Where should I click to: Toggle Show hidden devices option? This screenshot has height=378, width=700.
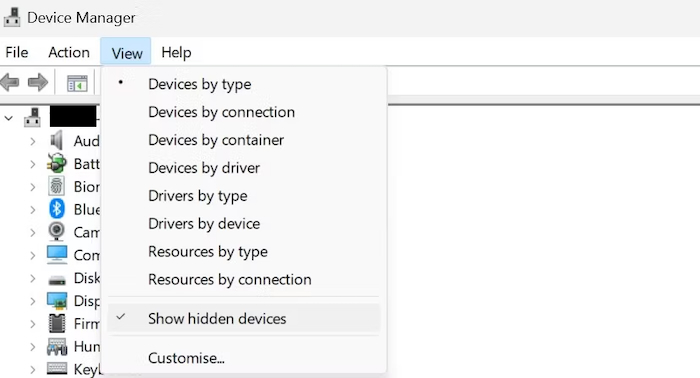(x=244, y=319)
